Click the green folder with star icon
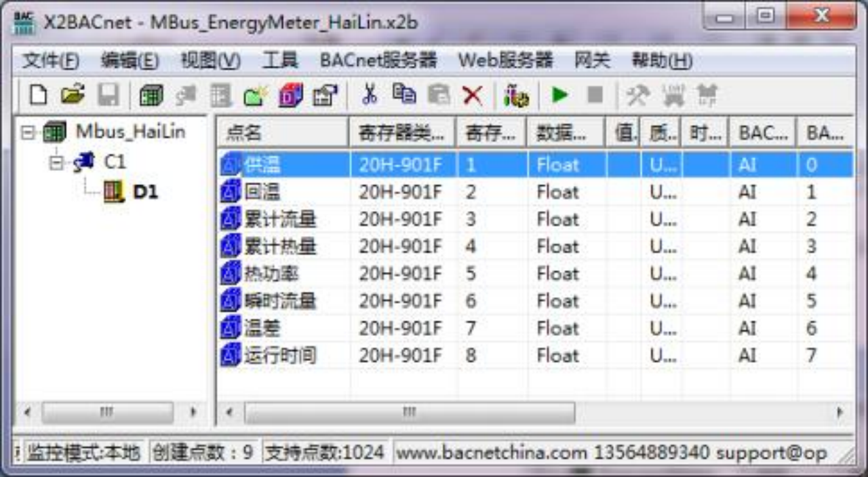 click(256, 95)
